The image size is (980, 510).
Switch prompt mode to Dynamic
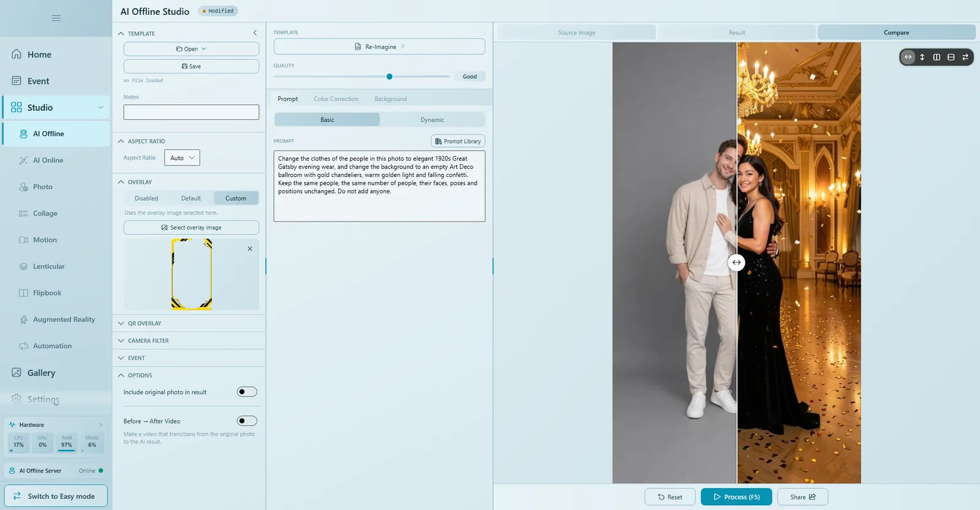click(432, 120)
